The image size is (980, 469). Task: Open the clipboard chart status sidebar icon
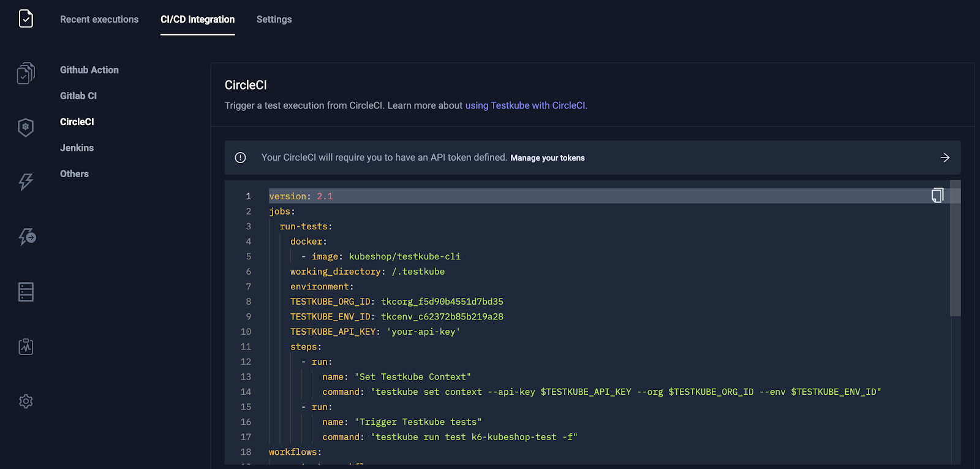(26, 346)
